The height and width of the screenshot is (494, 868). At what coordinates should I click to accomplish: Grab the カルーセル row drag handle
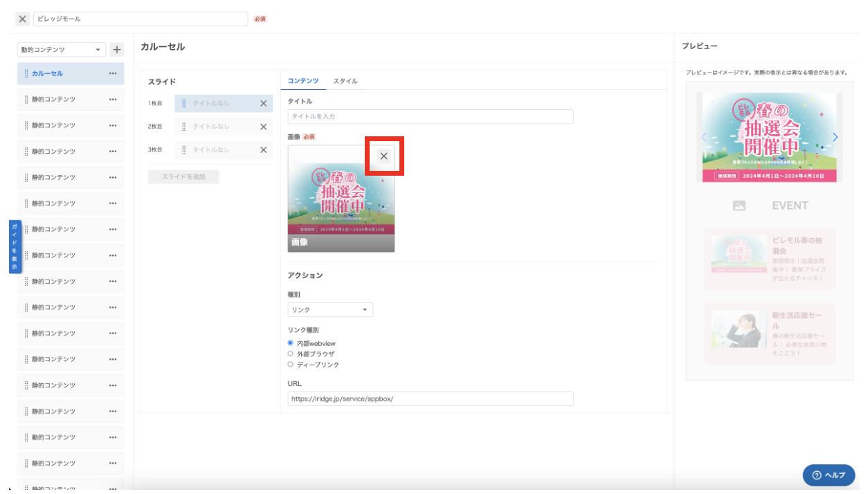26,73
